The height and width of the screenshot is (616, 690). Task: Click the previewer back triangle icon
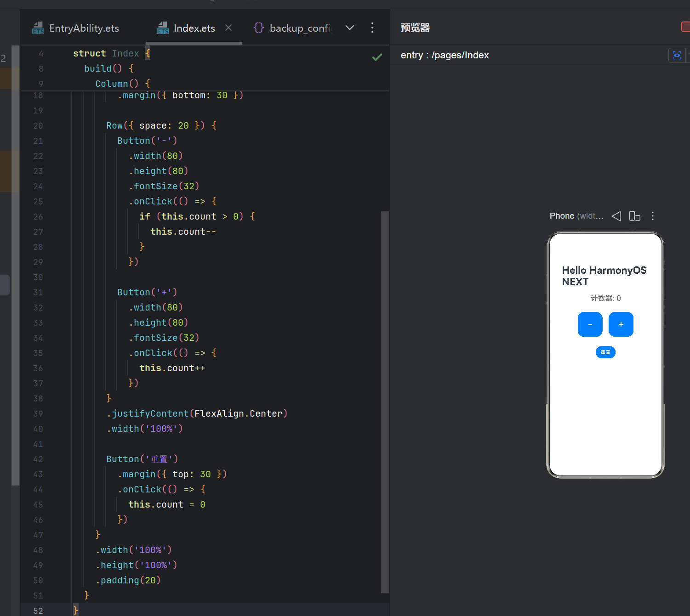click(616, 216)
